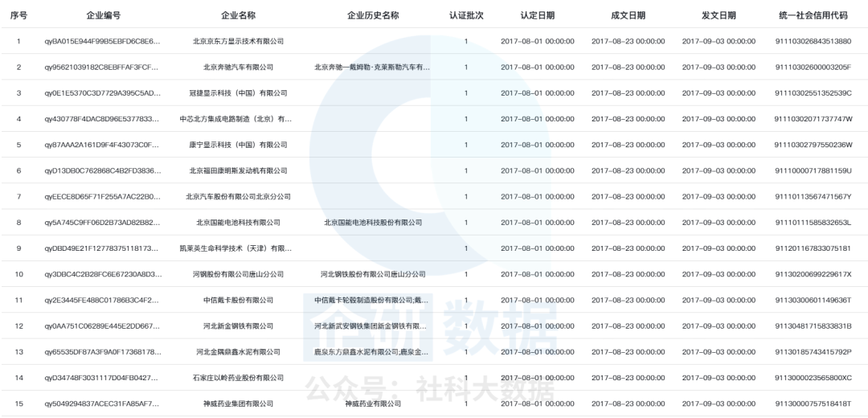Click enterprise ID qy2E3445FE488C01786B3C4F2…
Image resolution: width=868 pixels, height=418 pixels.
point(104,300)
